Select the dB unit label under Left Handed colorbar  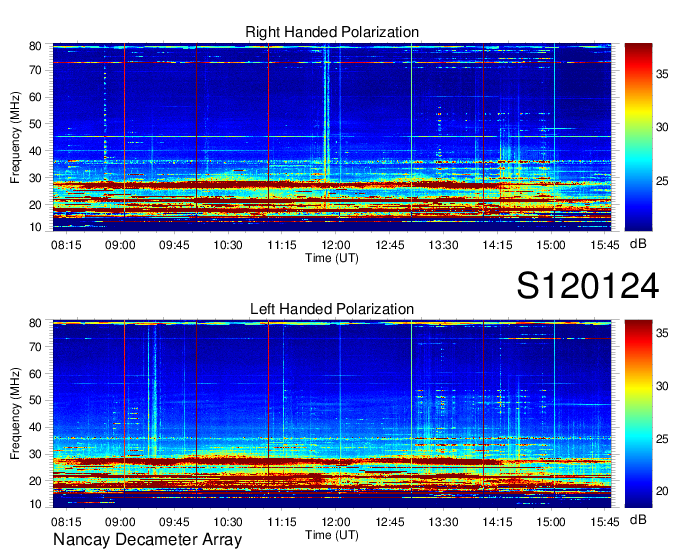(638, 519)
